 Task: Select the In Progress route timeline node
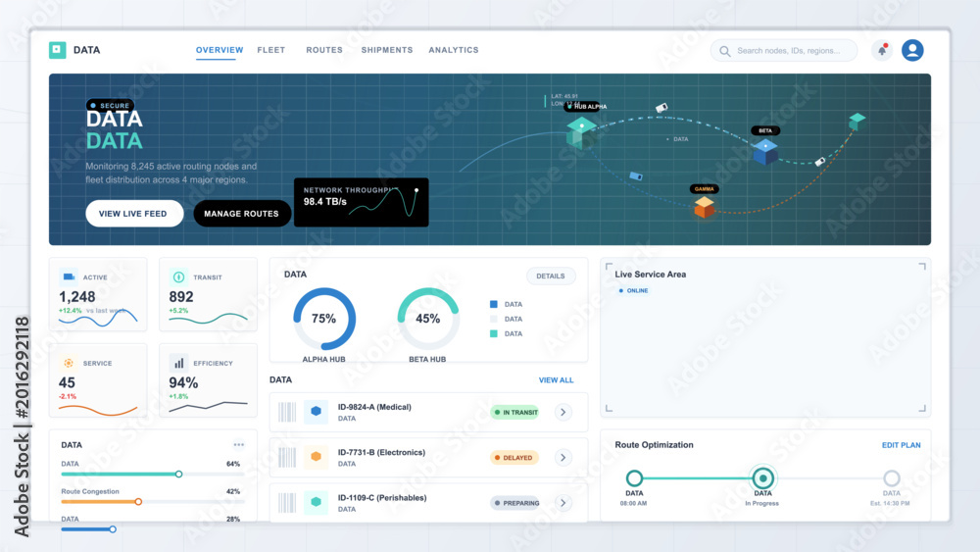tap(762, 478)
